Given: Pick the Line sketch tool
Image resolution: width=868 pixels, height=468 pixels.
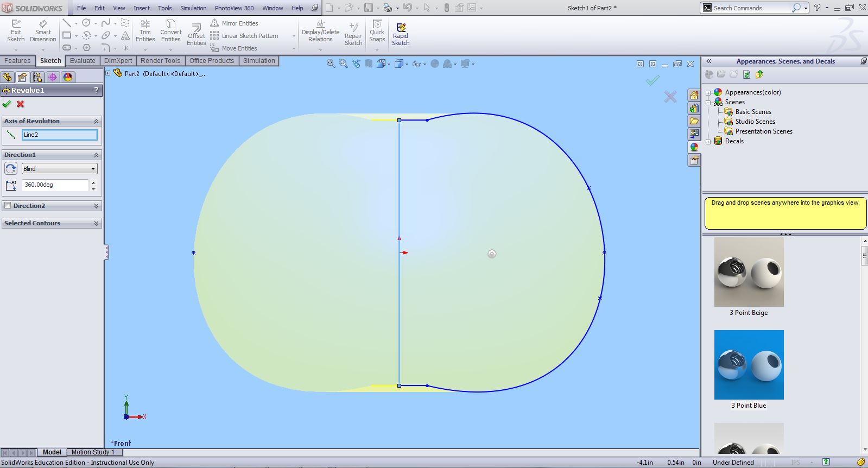Looking at the screenshot, I should click(67, 23).
